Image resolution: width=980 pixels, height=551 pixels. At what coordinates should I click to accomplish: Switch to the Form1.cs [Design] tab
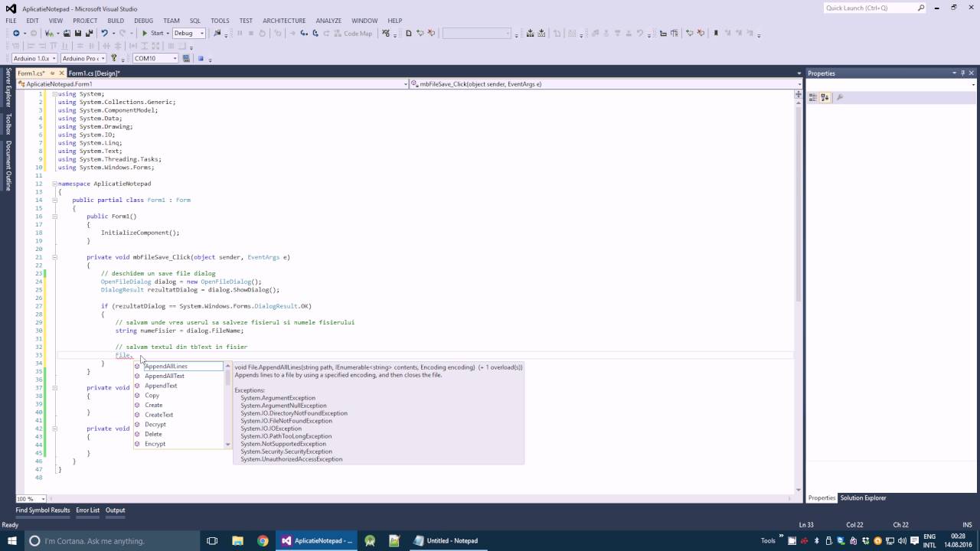tap(94, 73)
